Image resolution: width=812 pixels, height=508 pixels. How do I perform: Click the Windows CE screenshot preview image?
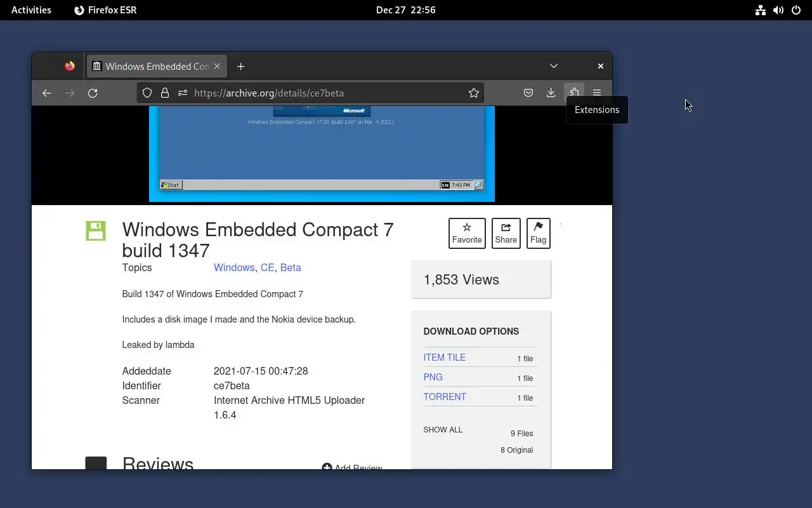point(322,154)
